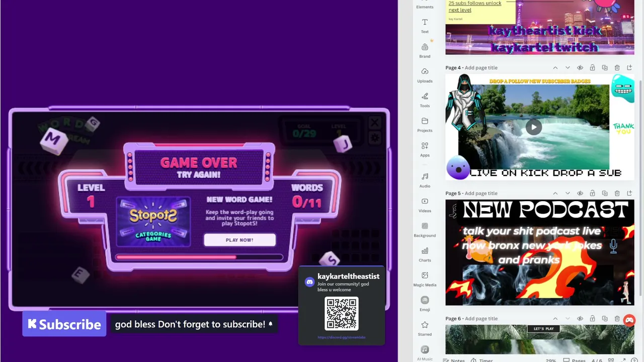Image resolution: width=644 pixels, height=362 pixels.
Task: Add a new page after Page 4
Action: [629, 68]
